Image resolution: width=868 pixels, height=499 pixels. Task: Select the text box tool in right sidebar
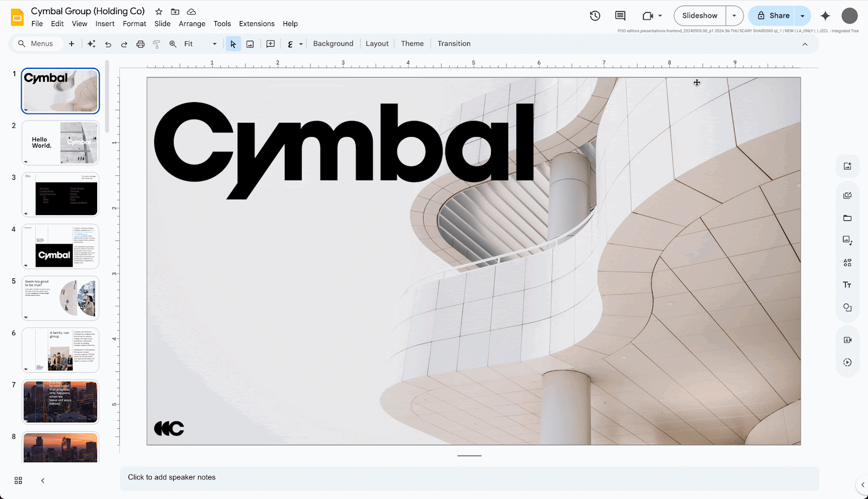coord(847,284)
